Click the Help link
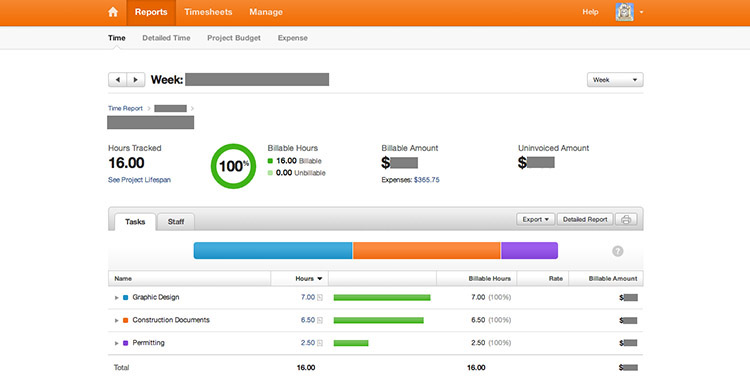Viewport: 750px width, 388px height. (590, 12)
